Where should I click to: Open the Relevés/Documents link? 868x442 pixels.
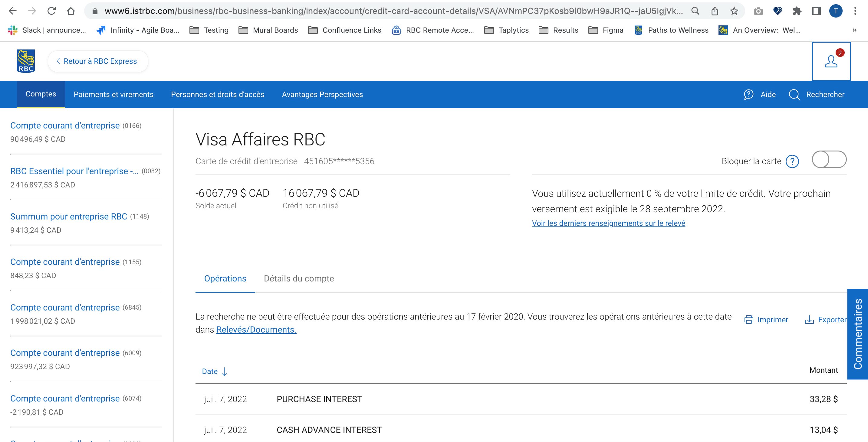[x=256, y=330]
